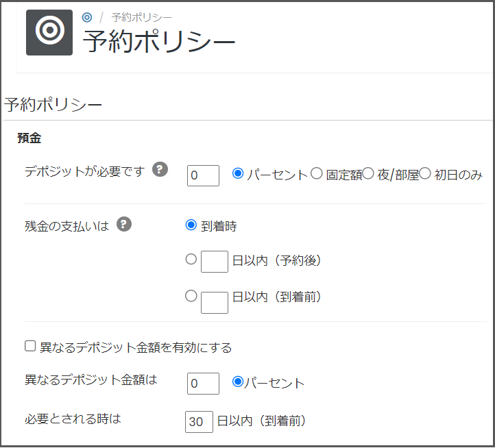This screenshot has height=448, width=495.
Task: Open help icon beside 残金の支払いは
Action: (x=124, y=224)
